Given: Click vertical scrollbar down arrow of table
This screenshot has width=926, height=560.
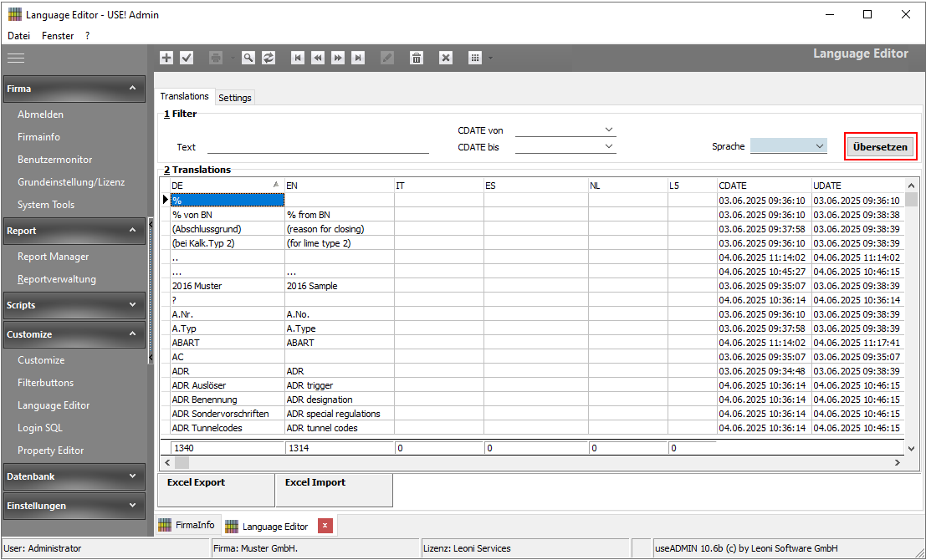Looking at the screenshot, I should click(911, 449).
